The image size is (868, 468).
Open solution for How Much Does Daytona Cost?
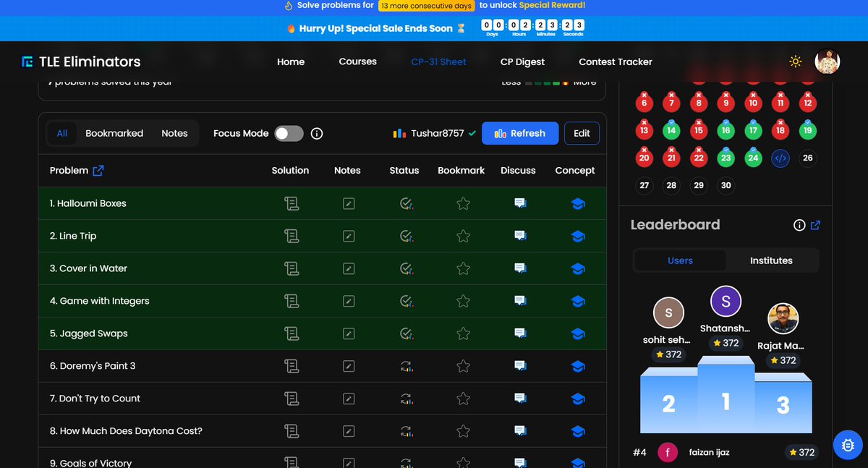pos(292,431)
